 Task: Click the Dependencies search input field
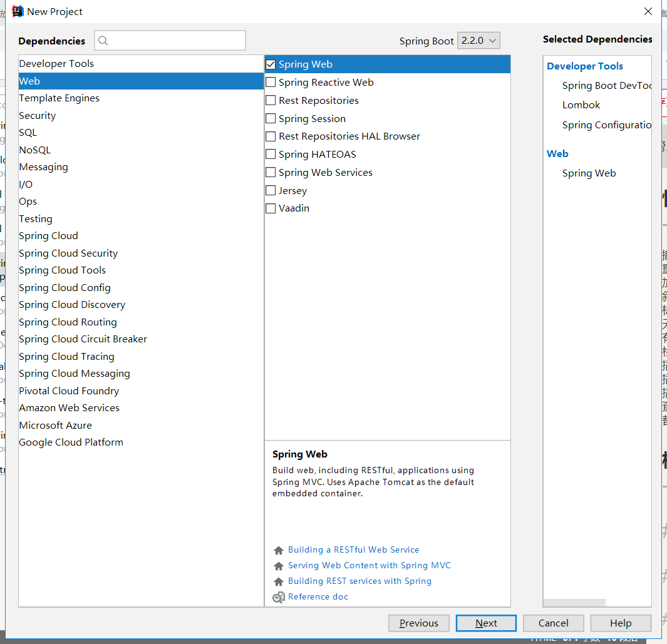(x=170, y=41)
